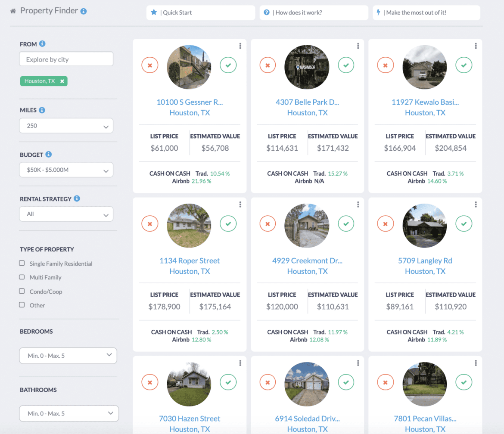This screenshot has height=434, width=504.
Task: Approve the 5709 Langley Rd property
Action: pos(464,224)
